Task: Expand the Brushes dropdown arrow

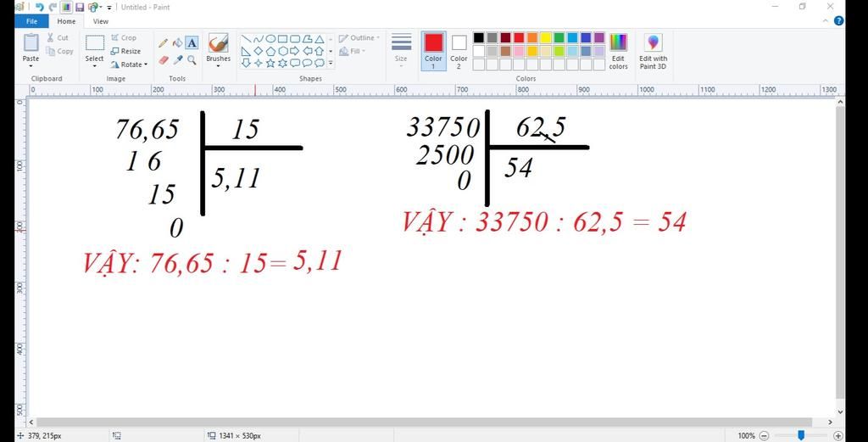Action: [218, 66]
